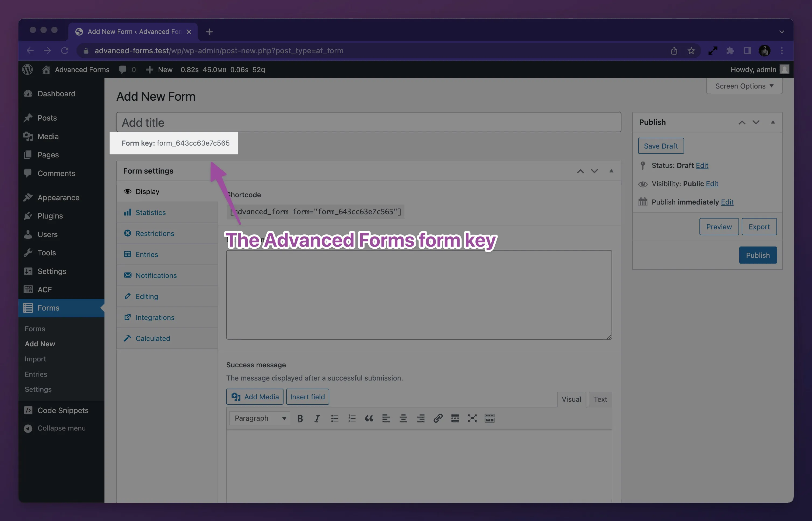
Task: Move Publish box up arrow
Action: point(742,122)
